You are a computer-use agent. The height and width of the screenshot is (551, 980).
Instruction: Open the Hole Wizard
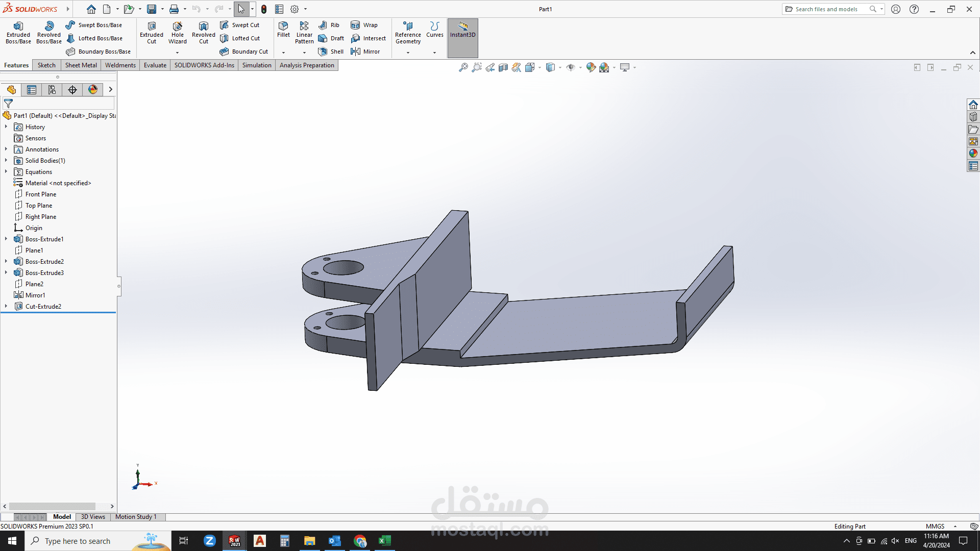coord(178,33)
